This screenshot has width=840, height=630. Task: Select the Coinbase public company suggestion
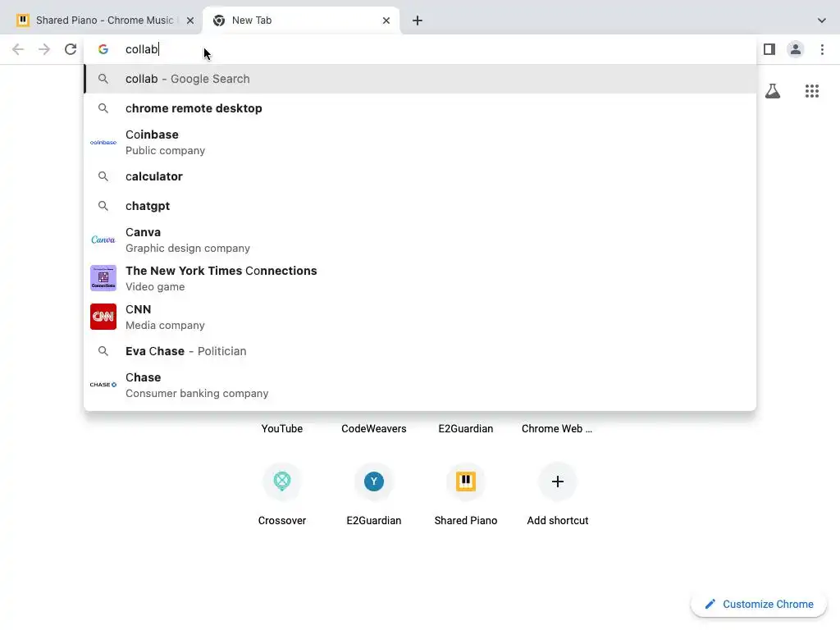coord(420,143)
